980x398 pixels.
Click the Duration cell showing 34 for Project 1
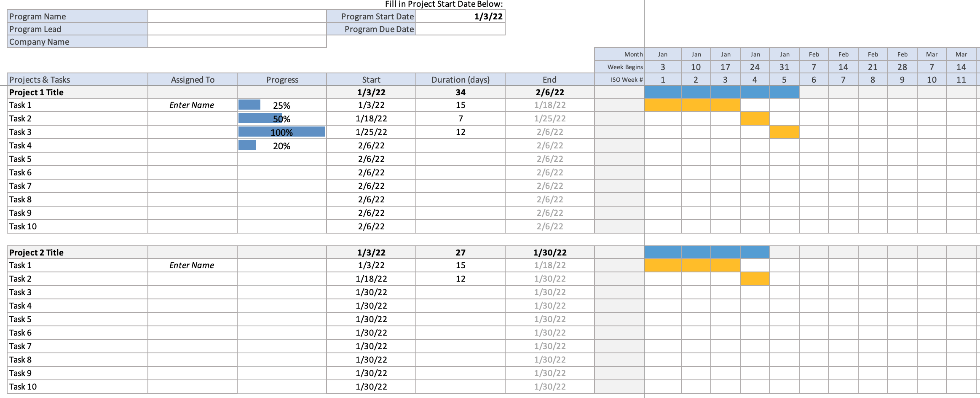coord(461,92)
